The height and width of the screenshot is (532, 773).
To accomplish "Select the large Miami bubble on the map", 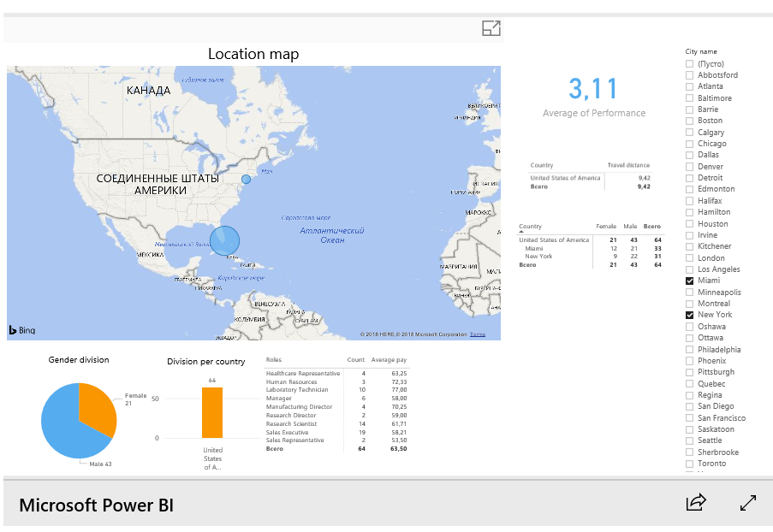I will 225,241.
